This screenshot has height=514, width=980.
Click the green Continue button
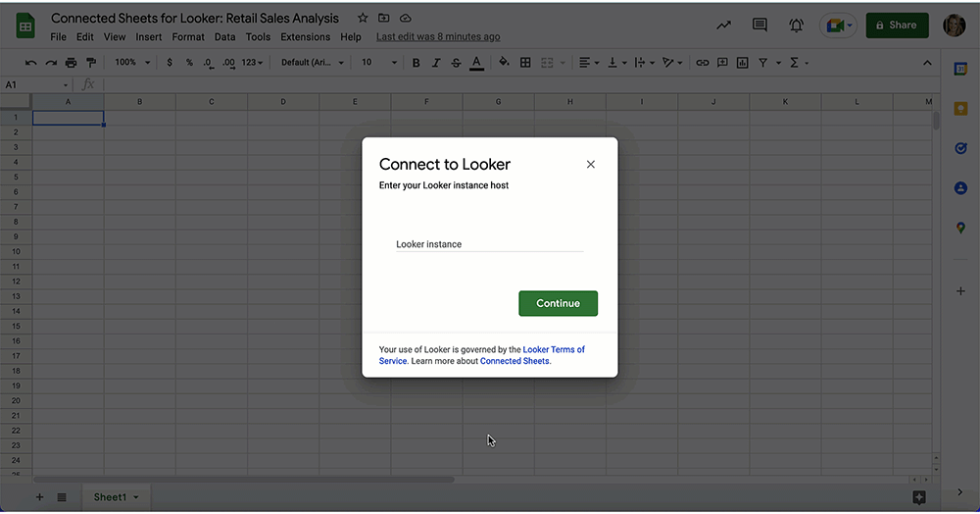pyautogui.click(x=558, y=303)
